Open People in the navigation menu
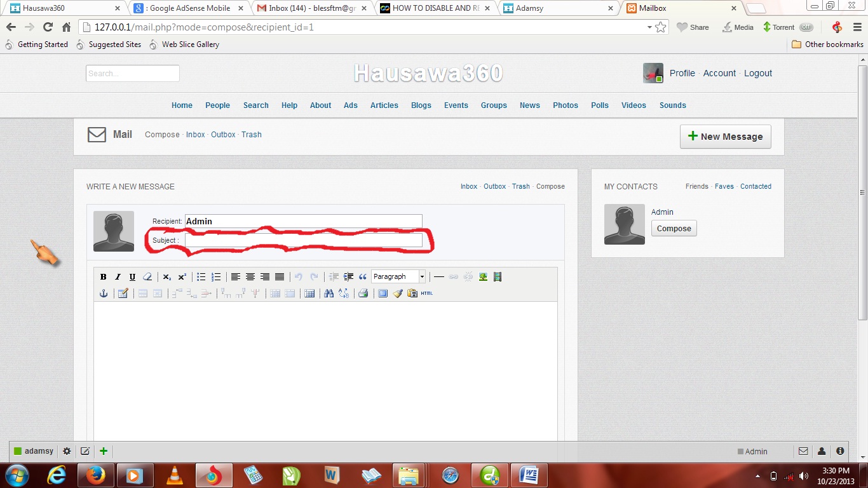Viewport: 868px width, 488px height. click(217, 105)
